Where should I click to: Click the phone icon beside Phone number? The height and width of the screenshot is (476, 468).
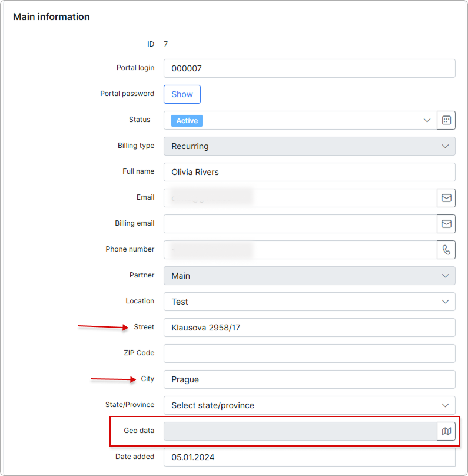tap(446, 250)
